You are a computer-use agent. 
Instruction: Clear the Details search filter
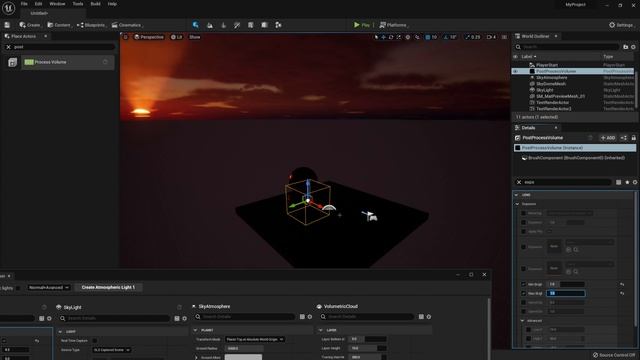519,182
